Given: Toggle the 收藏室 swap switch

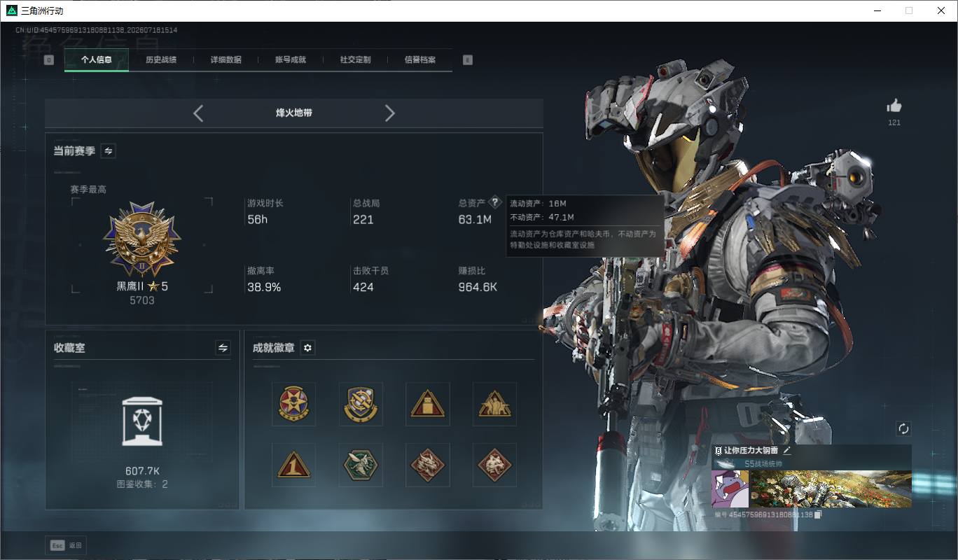Looking at the screenshot, I should click(x=223, y=348).
